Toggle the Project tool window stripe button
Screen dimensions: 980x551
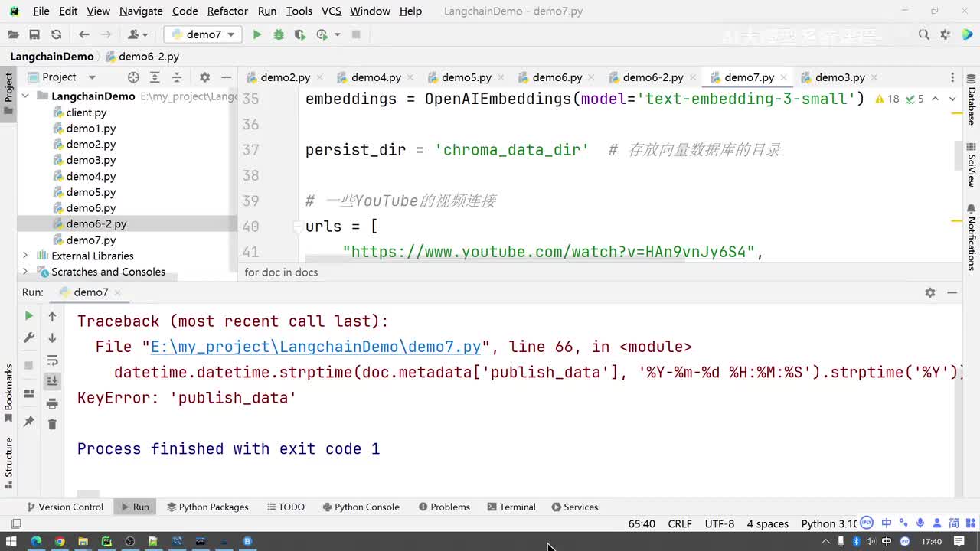[8, 93]
